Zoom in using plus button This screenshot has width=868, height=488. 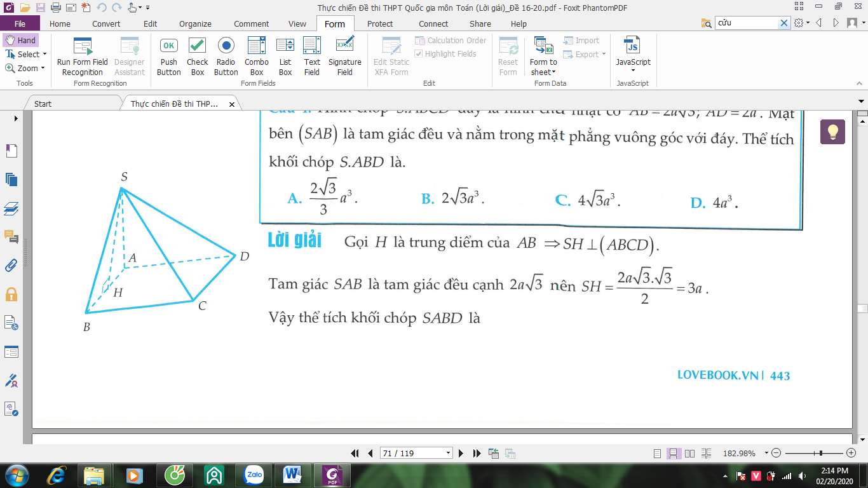[x=851, y=453]
